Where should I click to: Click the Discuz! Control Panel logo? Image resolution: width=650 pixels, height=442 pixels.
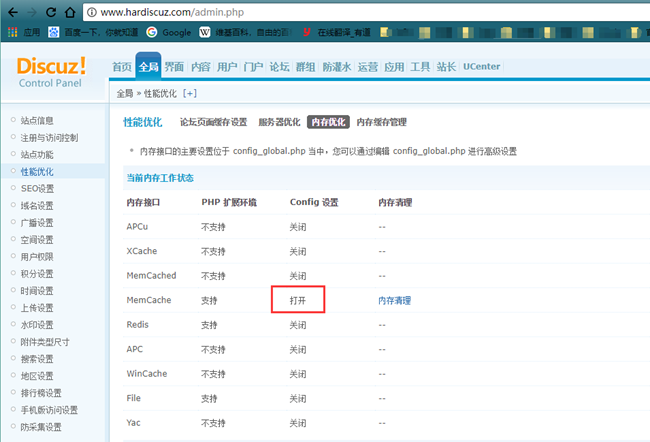coord(51,72)
